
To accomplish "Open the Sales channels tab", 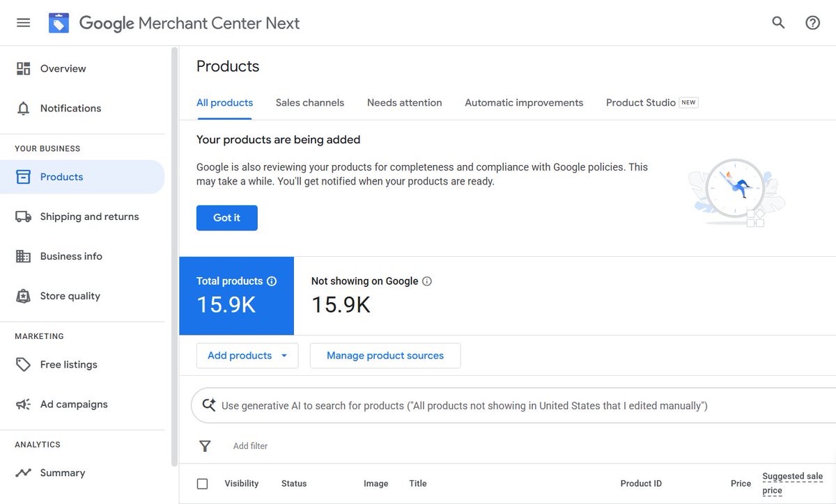I will click(310, 103).
